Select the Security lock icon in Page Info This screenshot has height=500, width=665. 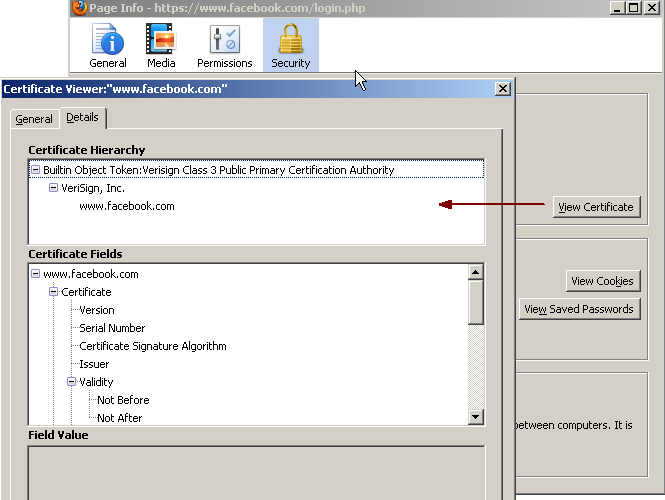point(291,46)
